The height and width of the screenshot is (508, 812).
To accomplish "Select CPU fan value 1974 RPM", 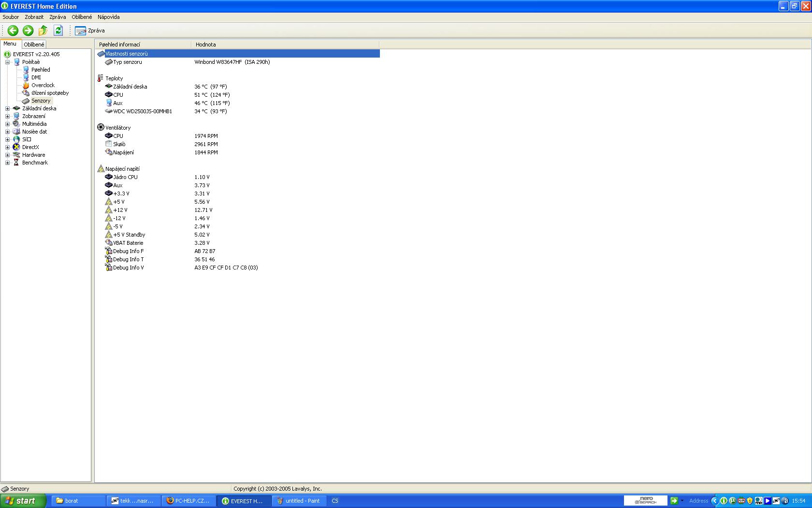I will [206, 136].
